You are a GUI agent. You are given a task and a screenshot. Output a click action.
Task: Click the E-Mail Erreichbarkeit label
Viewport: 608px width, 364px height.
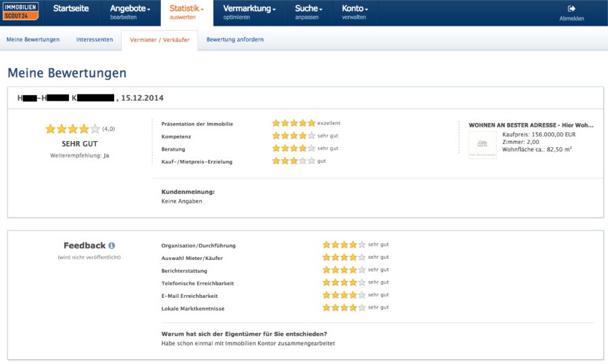[190, 296]
